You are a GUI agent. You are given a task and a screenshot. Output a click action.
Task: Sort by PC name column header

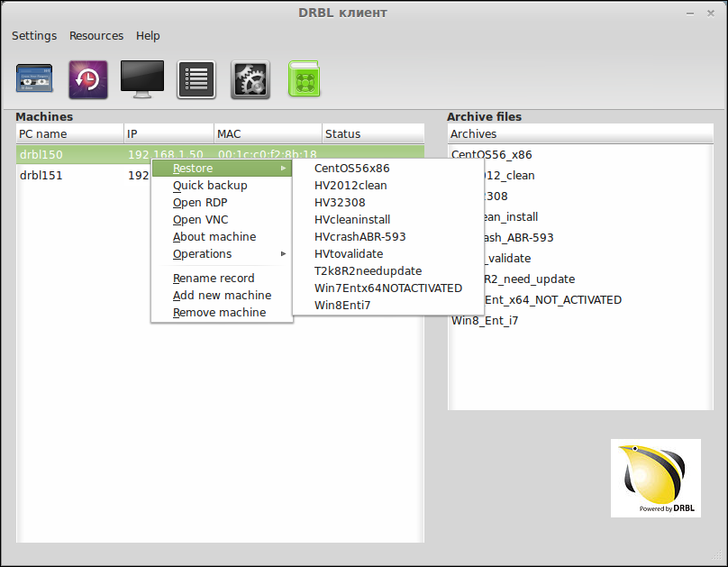coord(70,133)
